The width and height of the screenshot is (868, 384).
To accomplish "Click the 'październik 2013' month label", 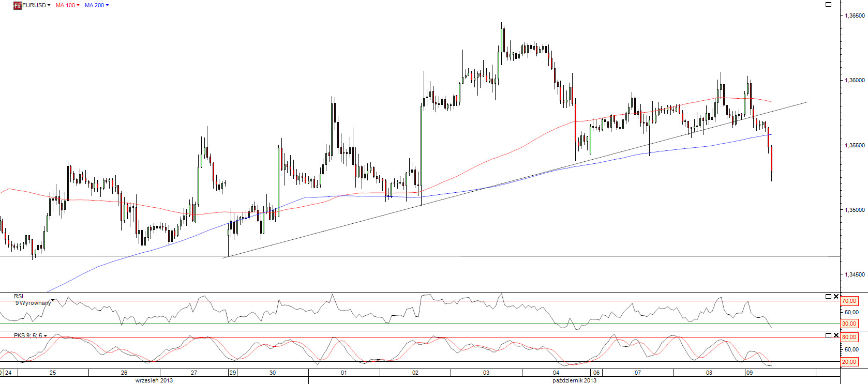I will pos(574,380).
